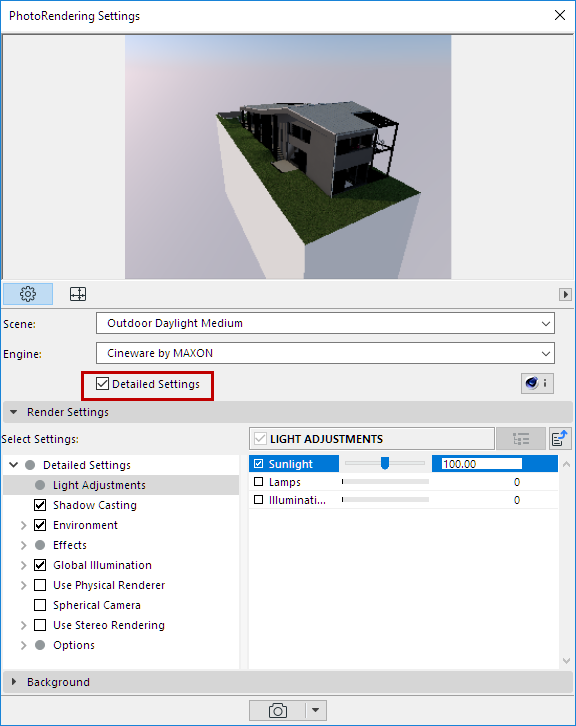576x726 pixels.
Task: Open the Scene dropdown
Action: (326, 323)
